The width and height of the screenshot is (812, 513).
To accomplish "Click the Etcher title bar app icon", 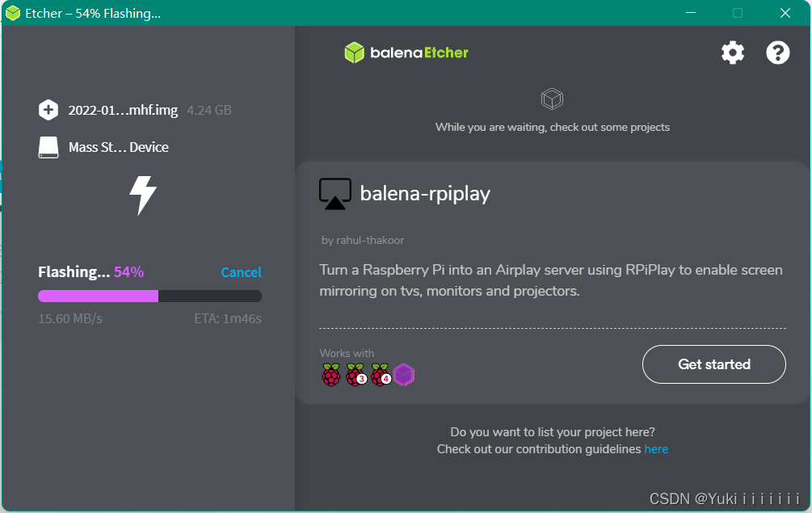I will coord(13,13).
